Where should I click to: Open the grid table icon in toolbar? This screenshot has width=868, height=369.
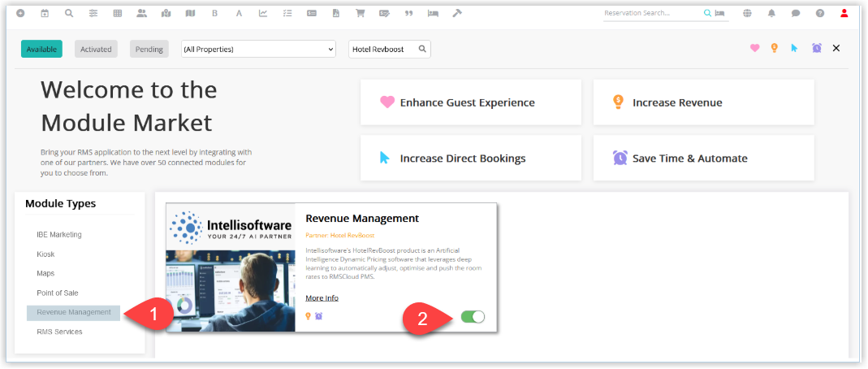(x=118, y=13)
